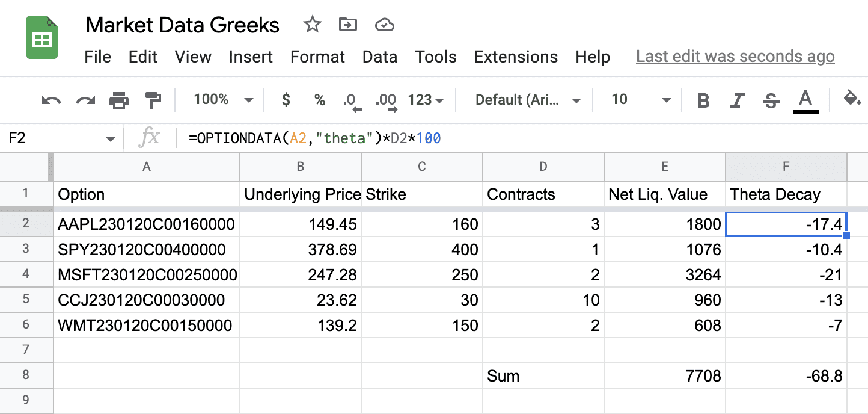
Task: Open the Google Sheets home icon
Action: (x=42, y=37)
